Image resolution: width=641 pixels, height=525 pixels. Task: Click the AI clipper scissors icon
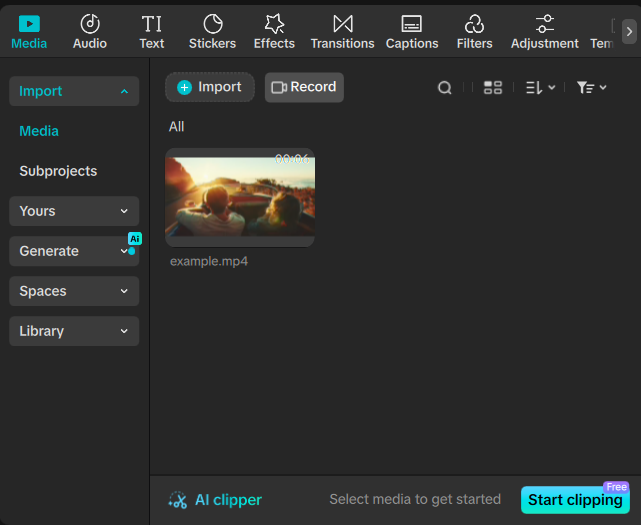click(x=178, y=500)
